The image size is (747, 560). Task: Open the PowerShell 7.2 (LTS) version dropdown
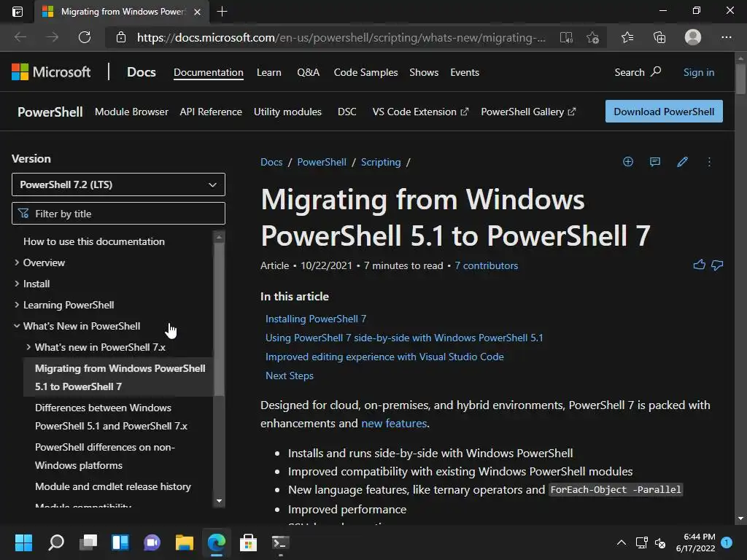(x=118, y=184)
